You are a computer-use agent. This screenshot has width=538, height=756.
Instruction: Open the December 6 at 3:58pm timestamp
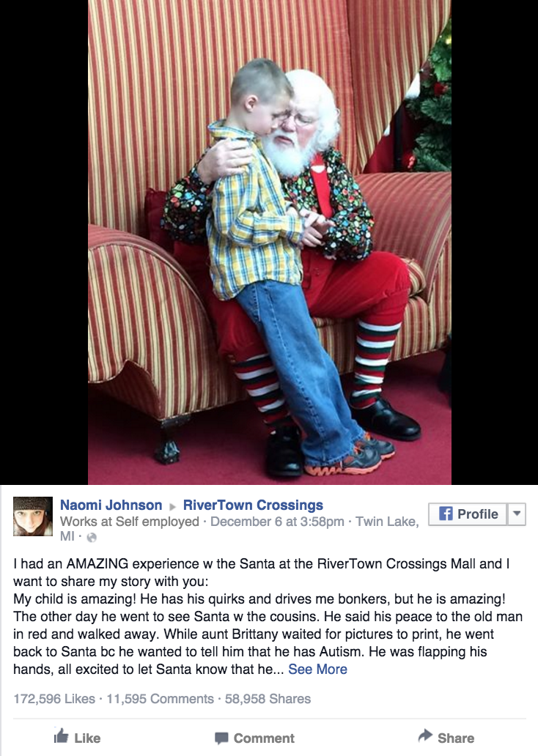277,522
